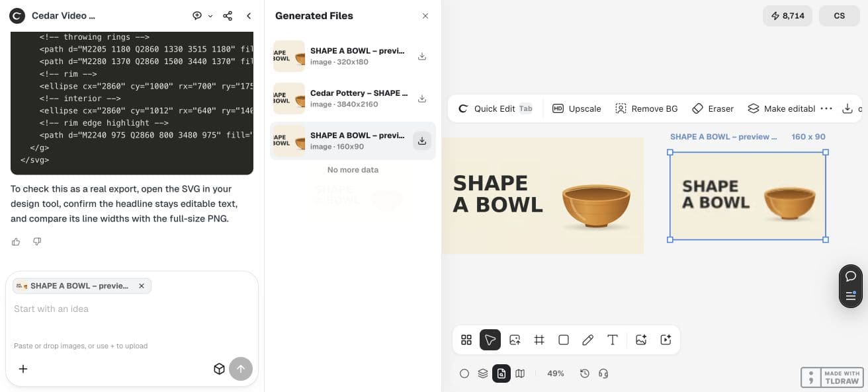Click the thumbs down feedback icon

click(37, 242)
